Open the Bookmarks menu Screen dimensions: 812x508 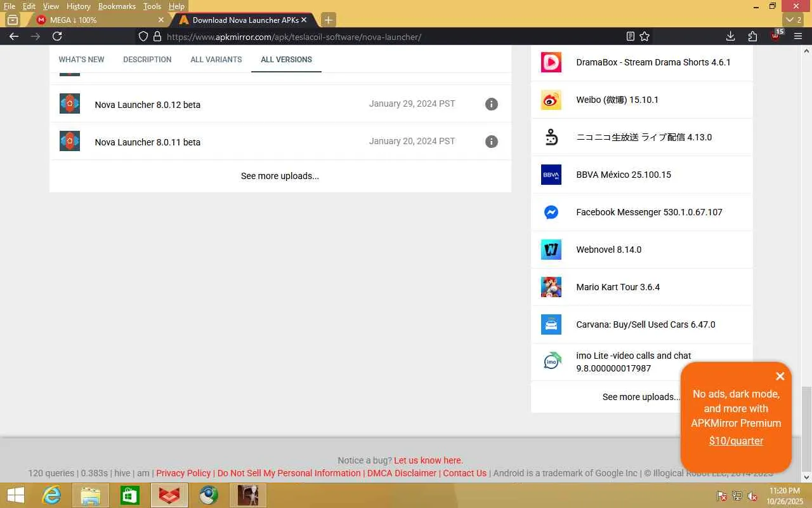click(117, 6)
